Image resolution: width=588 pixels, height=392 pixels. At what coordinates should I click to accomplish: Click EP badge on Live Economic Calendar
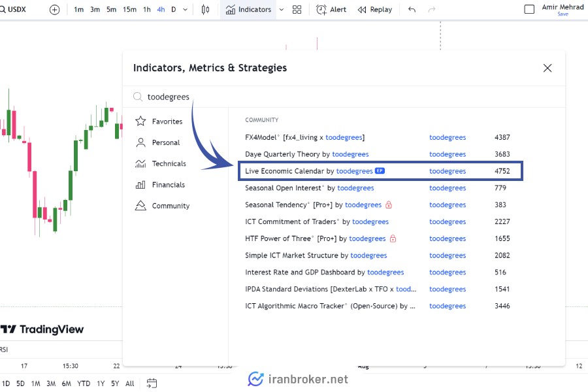pyautogui.click(x=380, y=171)
